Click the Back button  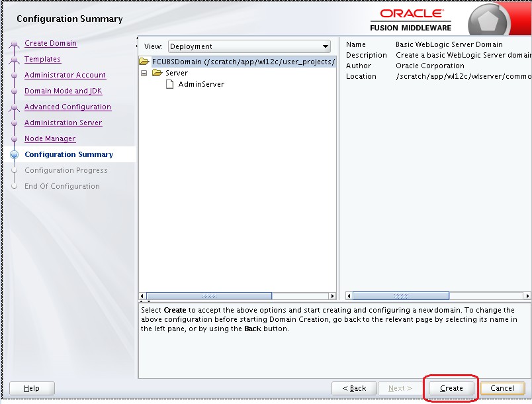[354, 388]
